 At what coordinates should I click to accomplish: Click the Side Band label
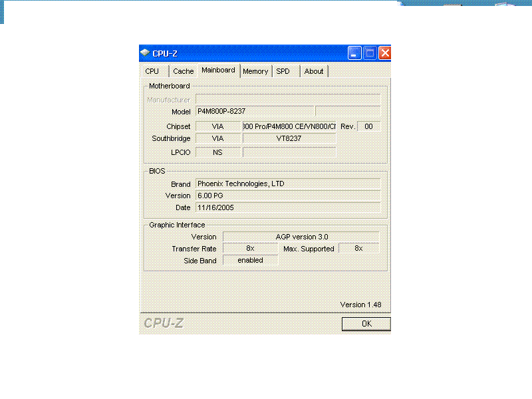pyautogui.click(x=200, y=261)
